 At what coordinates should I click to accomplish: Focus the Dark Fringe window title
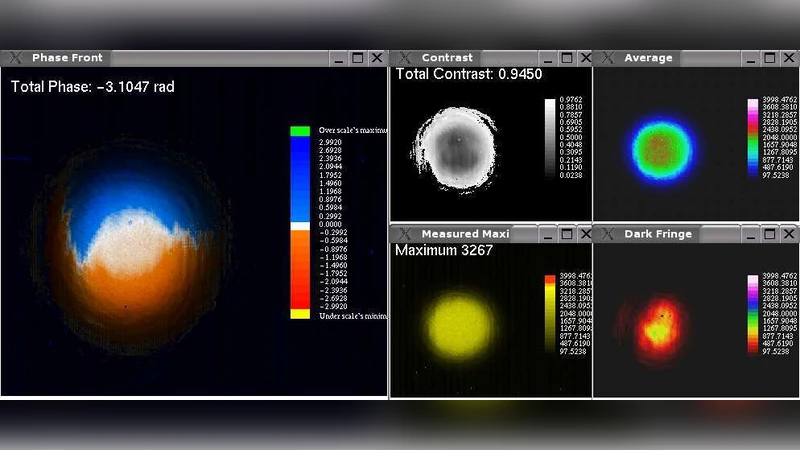click(658, 234)
